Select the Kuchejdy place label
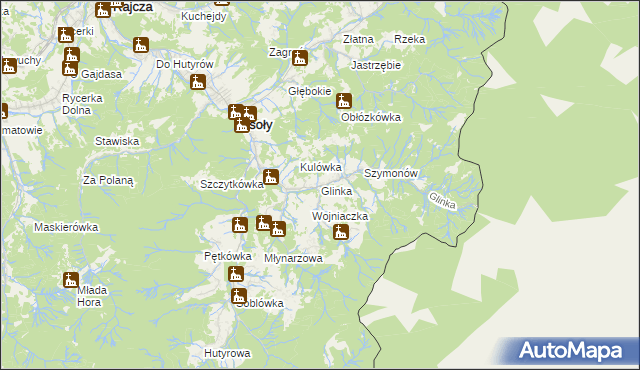The image size is (640, 370). [204, 16]
